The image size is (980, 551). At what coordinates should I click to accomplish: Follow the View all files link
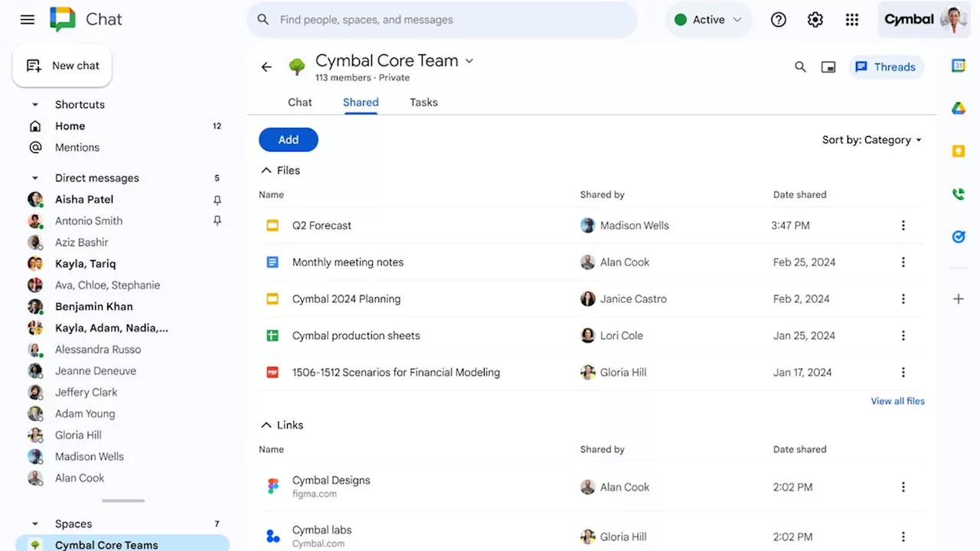[897, 401]
